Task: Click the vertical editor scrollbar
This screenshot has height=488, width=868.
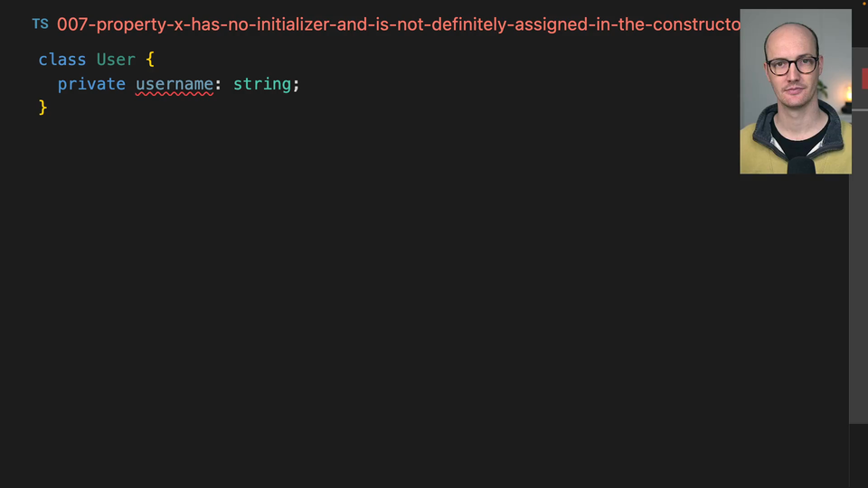Action: [858, 271]
